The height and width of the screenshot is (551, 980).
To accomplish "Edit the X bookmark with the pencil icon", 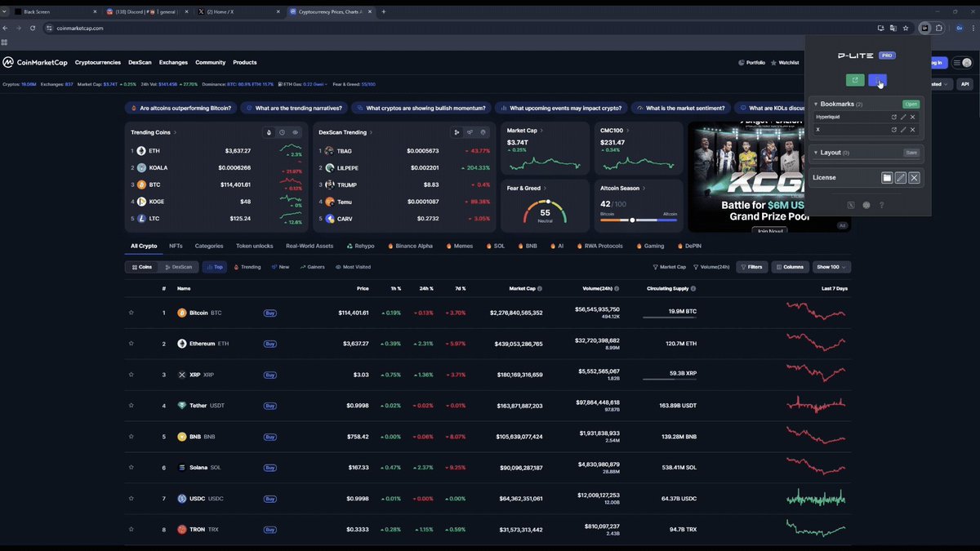I will (x=903, y=130).
